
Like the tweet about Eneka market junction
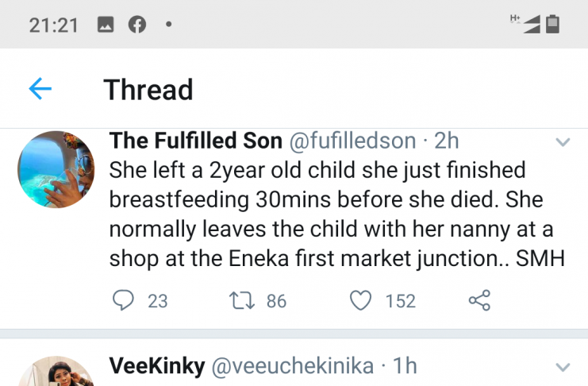coord(361,300)
